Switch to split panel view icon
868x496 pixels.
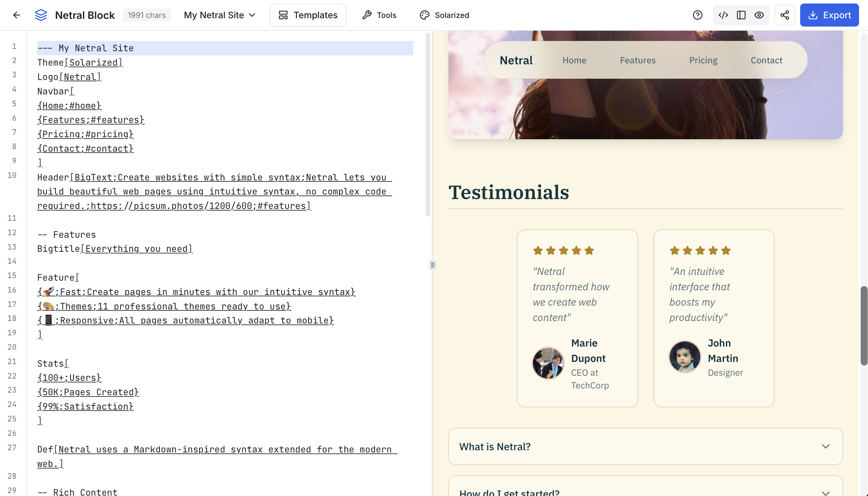point(741,15)
